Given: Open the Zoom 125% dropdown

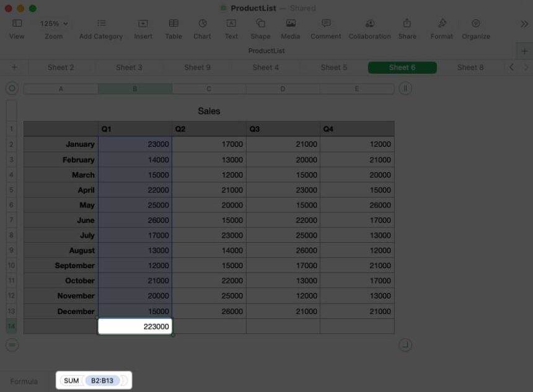Looking at the screenshot, I should (53, 24).
